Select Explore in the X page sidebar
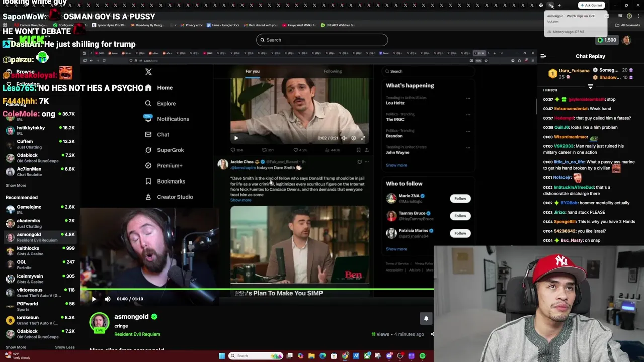644x362 pixels. (160, 104)
